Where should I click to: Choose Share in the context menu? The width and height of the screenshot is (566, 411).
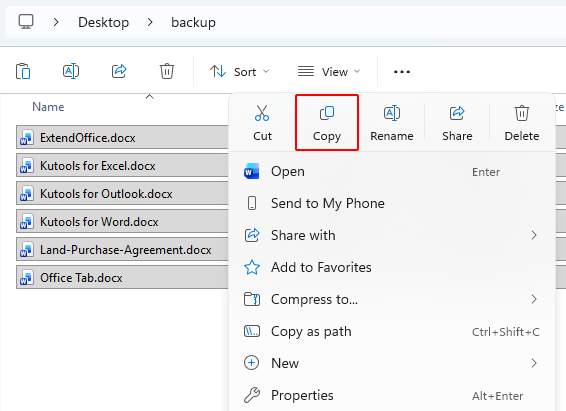(457, 123)
